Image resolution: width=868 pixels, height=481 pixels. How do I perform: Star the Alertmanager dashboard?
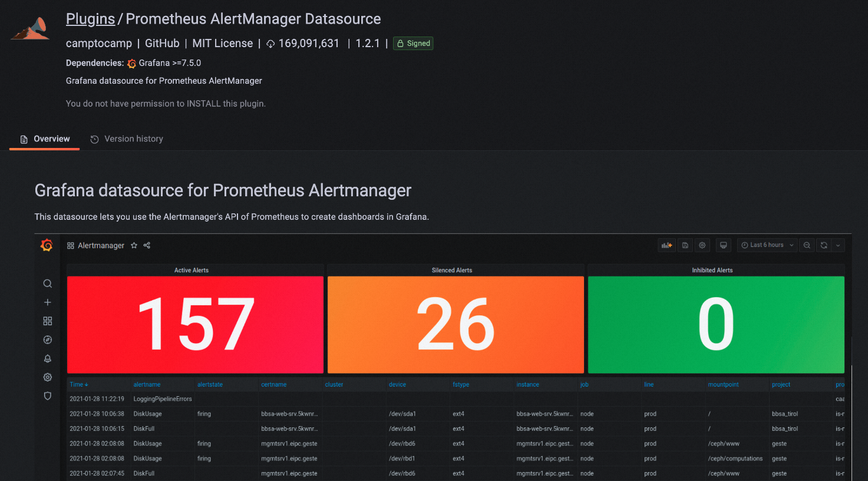(134, 245)
